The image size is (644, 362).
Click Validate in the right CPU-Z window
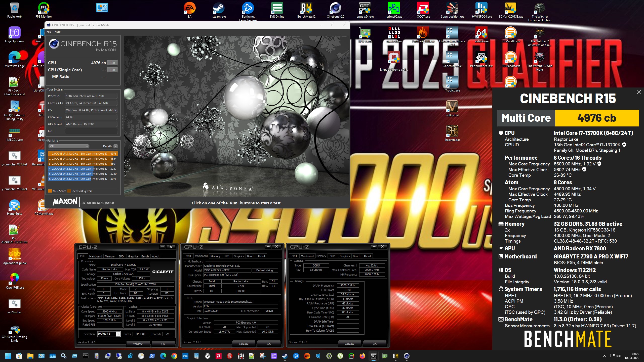click(x=349, y=344)
